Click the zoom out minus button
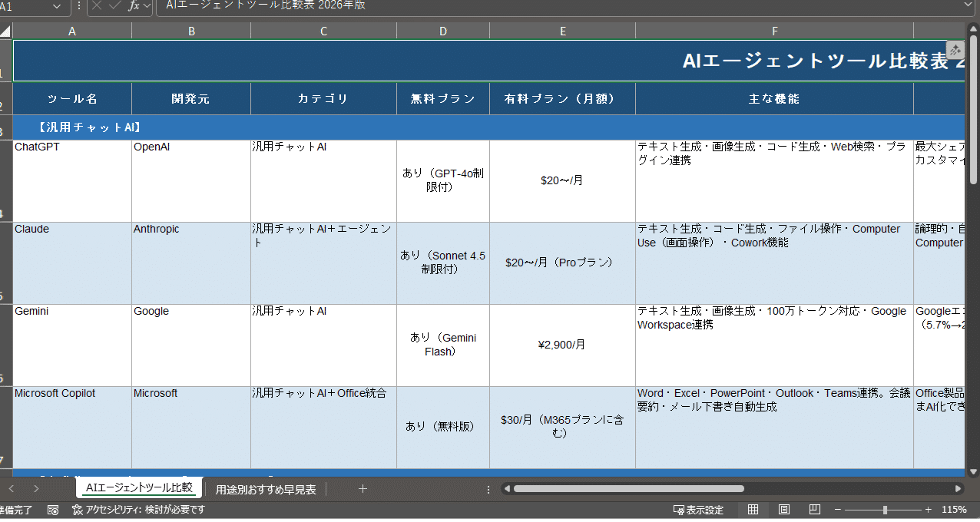 pyautogui.click(x=838, y=510)
